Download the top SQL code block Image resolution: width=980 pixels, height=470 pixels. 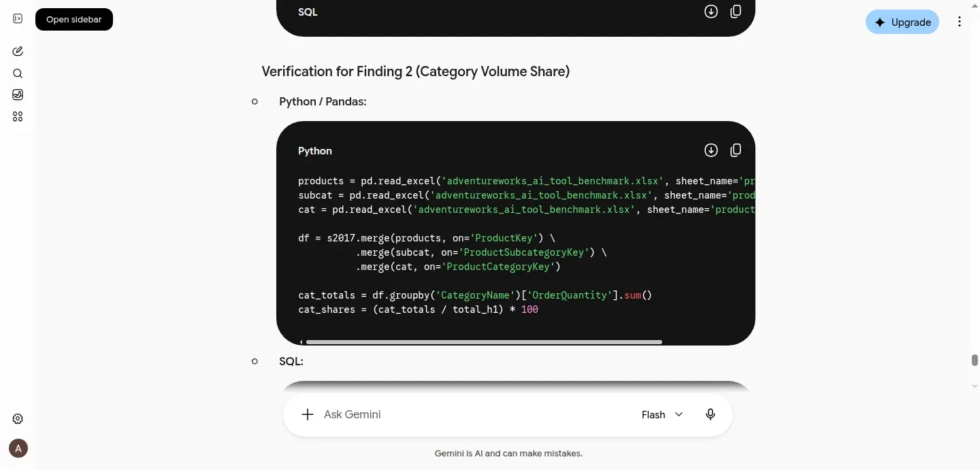(x=711, y=12)
